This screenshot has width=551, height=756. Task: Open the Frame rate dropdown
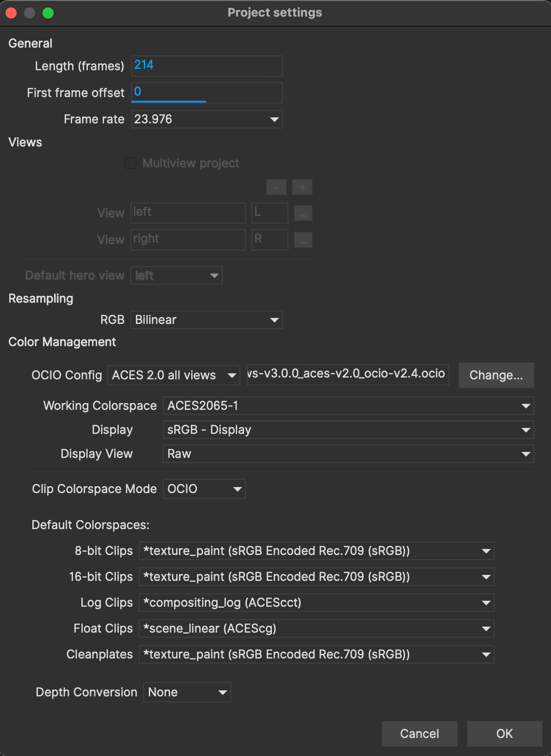(207, 119)
